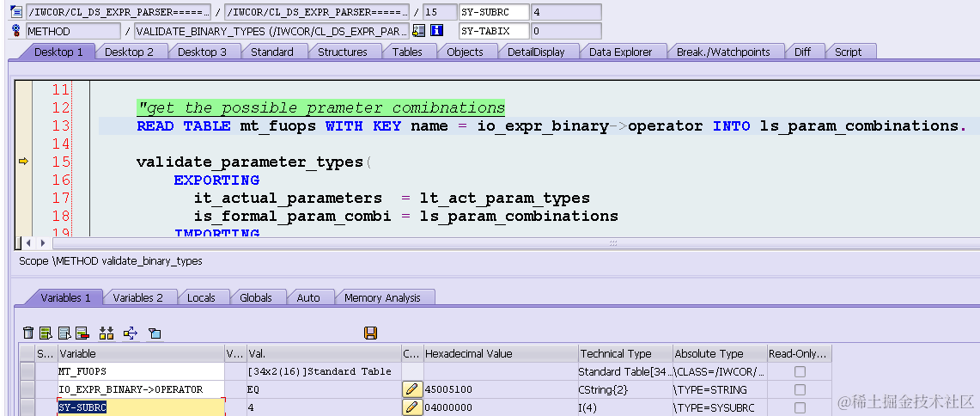Image resolution: width=980 pixels, height=416 pixels.
Task: Select the Variables 2 tab
Action: [137, 297]
